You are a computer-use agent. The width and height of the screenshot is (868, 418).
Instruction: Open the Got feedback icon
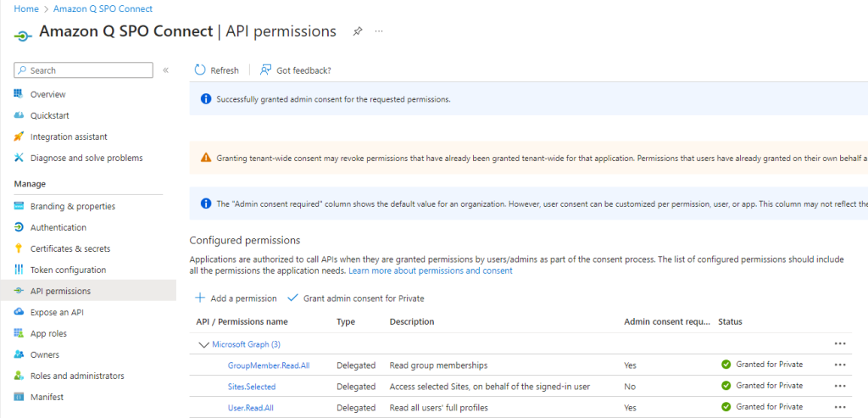(x=266, y=70)
